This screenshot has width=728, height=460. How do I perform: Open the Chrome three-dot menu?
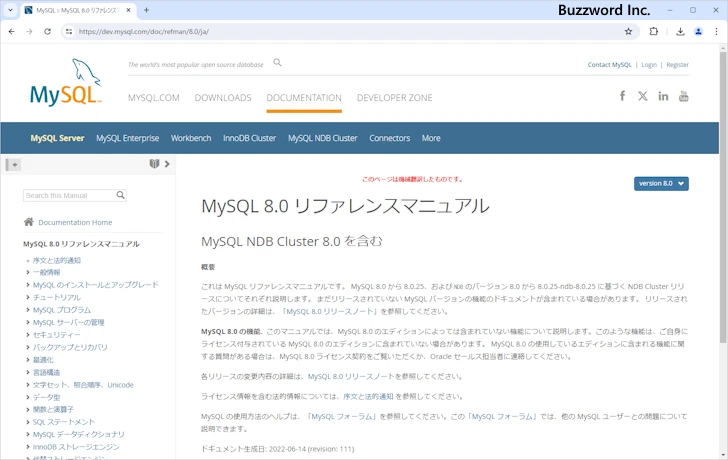(x=716, y=32)
